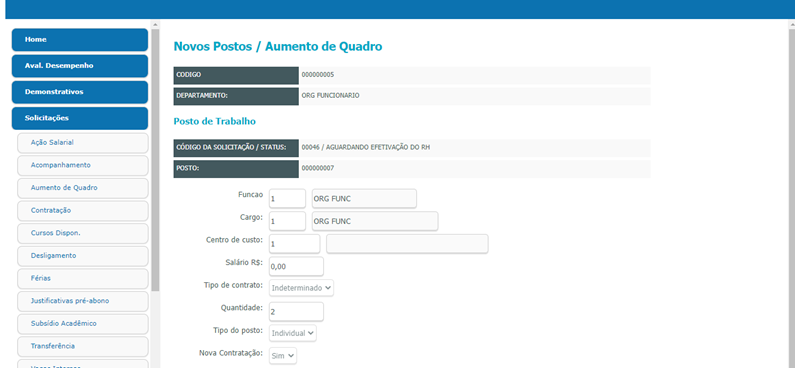Go to Ação Salarial

(83, 143)
